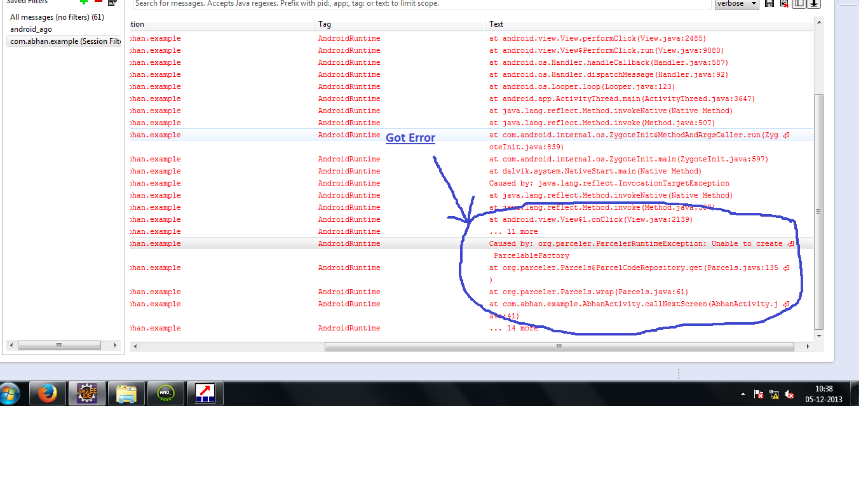Select log row Looper.loop(Looper.java:123)

(471, 86)
